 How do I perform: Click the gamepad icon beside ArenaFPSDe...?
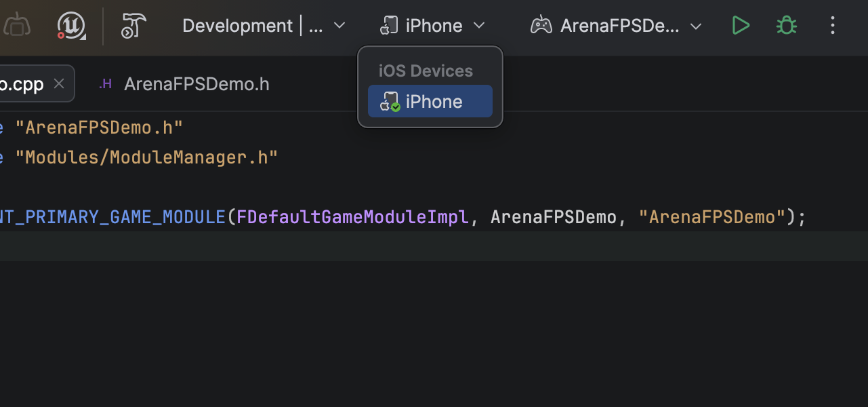541,26
